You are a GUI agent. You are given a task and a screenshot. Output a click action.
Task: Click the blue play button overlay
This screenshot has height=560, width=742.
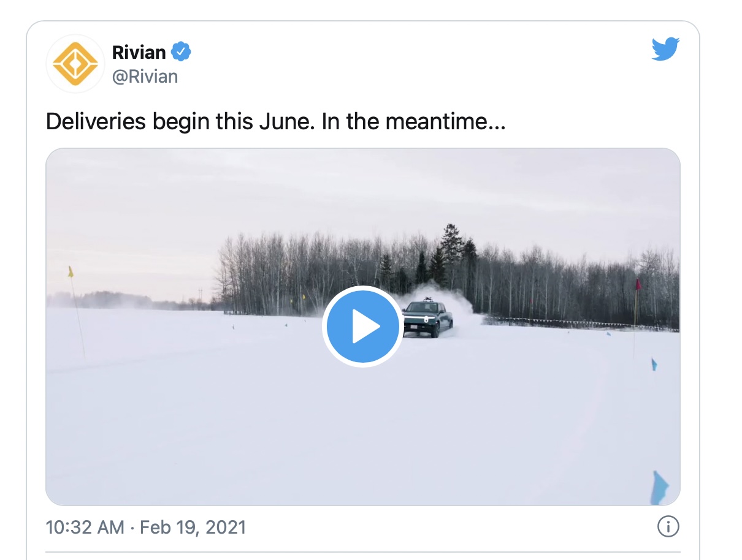point(363,326)
